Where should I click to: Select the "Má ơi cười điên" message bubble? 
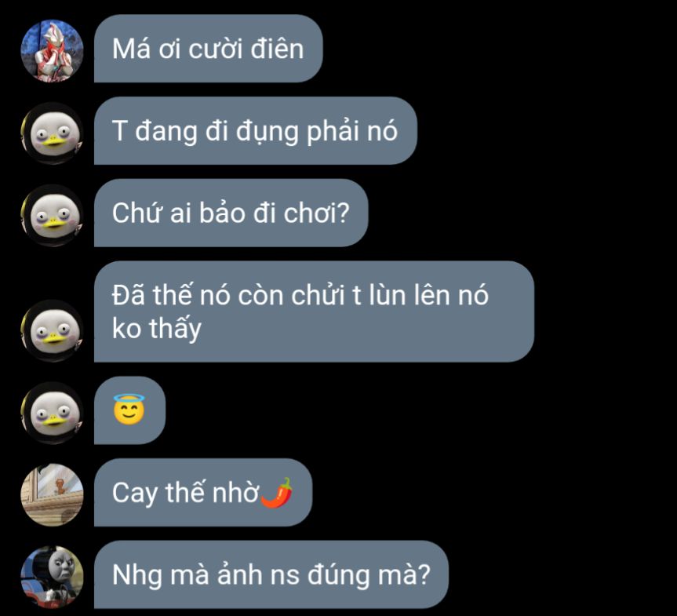point(208,49)
